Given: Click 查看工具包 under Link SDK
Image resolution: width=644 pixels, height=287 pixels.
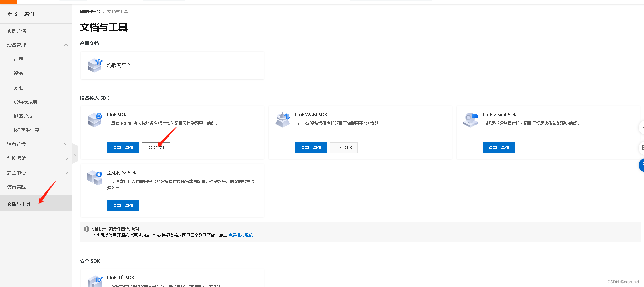Looking at the screenshot, I should point(123,148).
